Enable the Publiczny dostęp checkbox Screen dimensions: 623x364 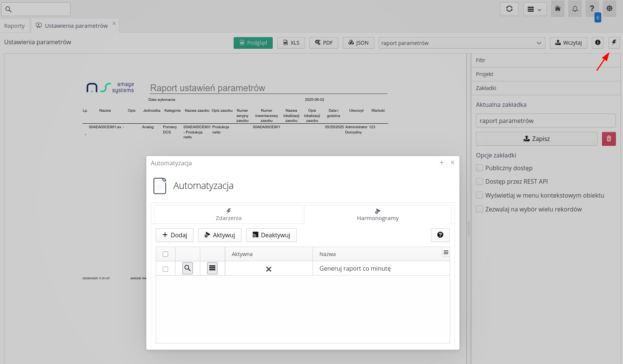[x=479, y=168]
